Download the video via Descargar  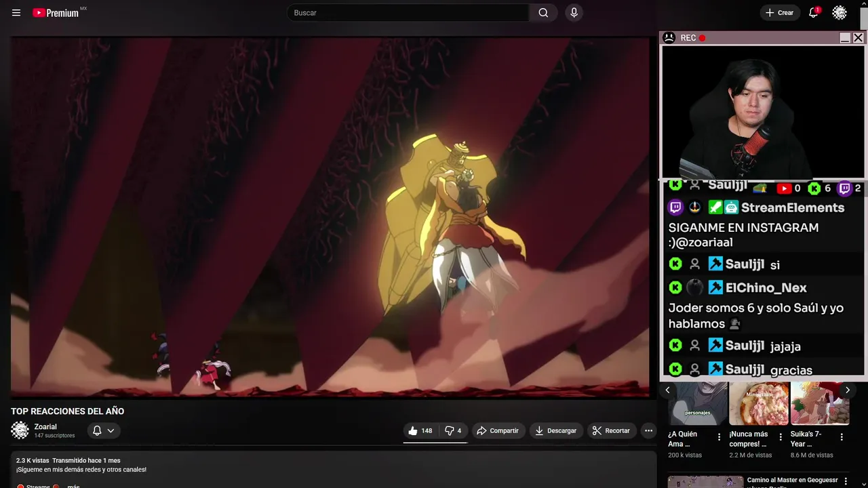pyautogui.click(x=555, y=430)
